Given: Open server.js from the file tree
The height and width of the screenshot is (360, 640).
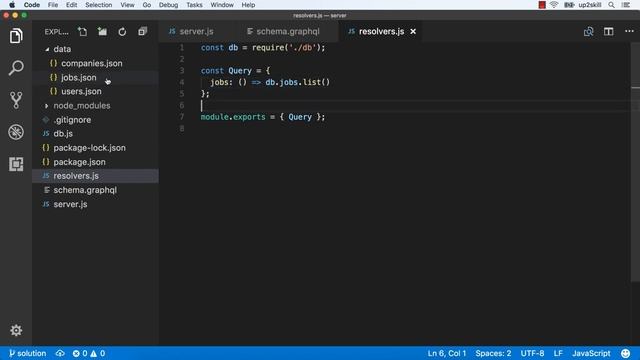Looking at the screenshot, I should [70, 204].
